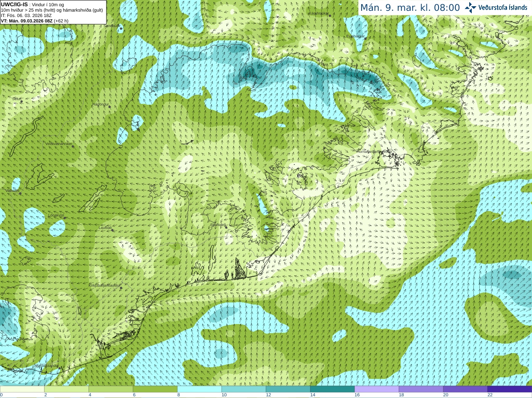Image resolution: width=532 pixels, height=398 pixels.
Task: Select the Mýrdalssandur station label
Action: point(46,366)
